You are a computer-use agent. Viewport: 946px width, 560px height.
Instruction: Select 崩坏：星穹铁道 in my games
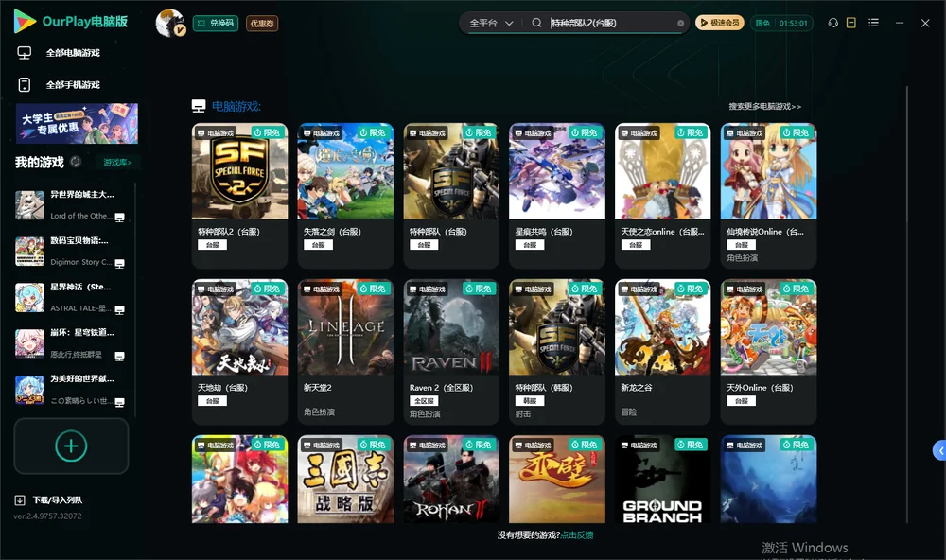point(71,343)
